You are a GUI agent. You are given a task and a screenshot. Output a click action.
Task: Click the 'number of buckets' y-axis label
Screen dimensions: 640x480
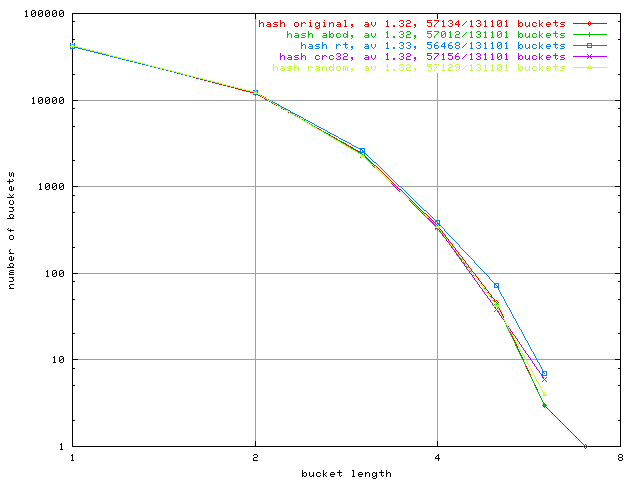pyautogui.click(x=11, y=231)
